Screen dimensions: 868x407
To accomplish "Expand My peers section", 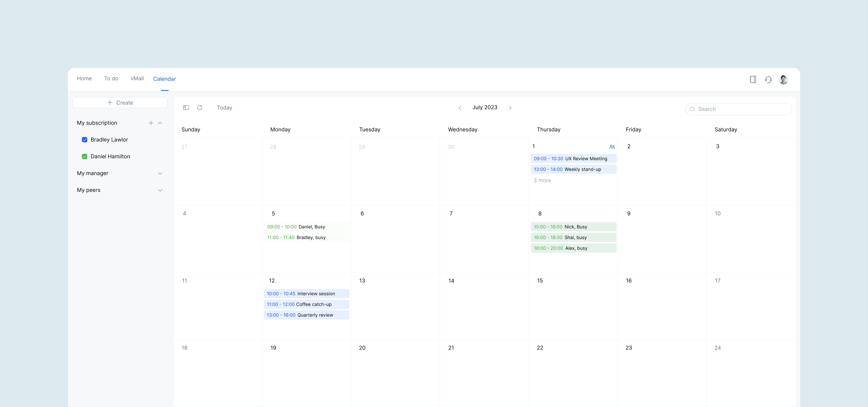I will click(x=160, y=190).
